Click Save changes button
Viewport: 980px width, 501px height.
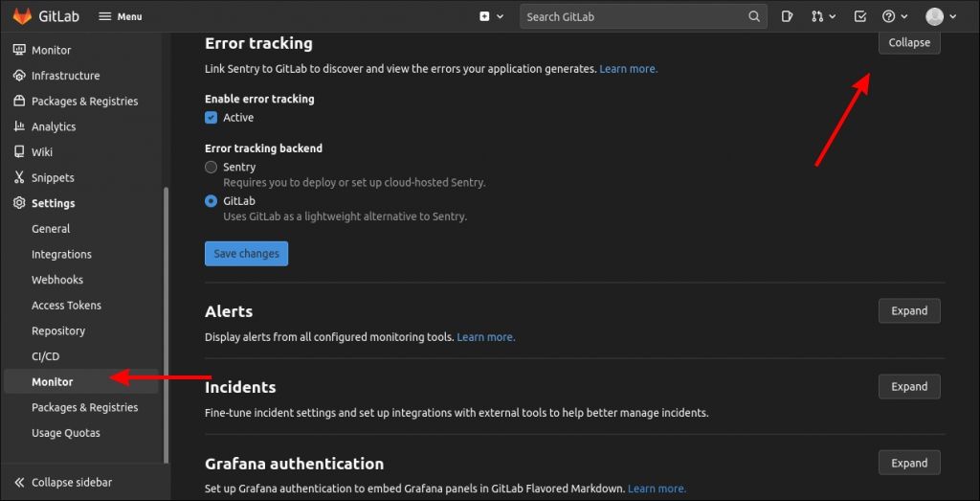click(246, 254)
